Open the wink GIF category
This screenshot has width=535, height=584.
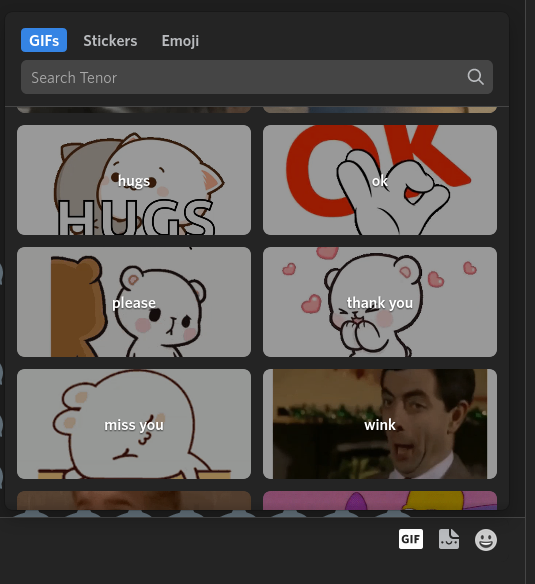tap(380, 424)
